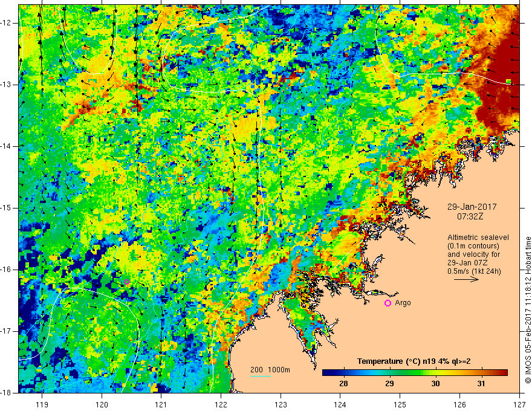This screenshot has height=411, width=532.
Task: Click the colorbar at the 28 degree mark
Action: tap(344, 373)
